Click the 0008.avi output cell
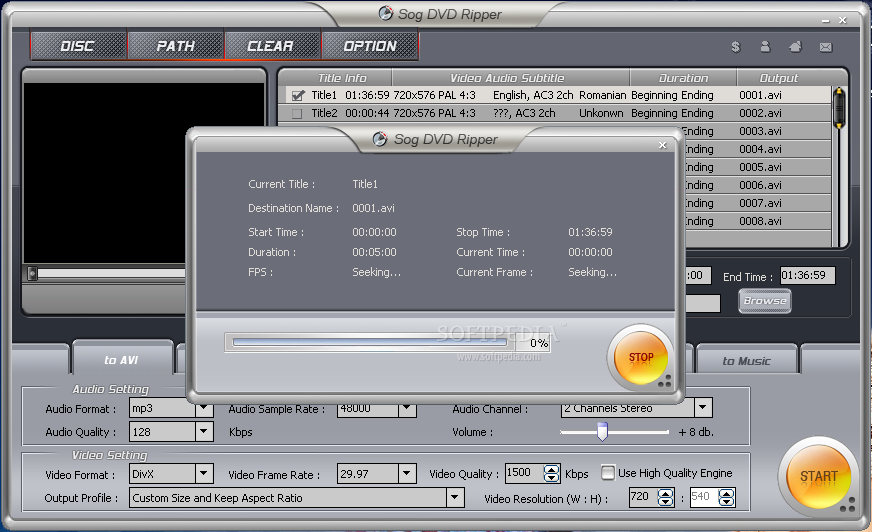The width and height of the screenshot is (872, 532). (760, 221)
